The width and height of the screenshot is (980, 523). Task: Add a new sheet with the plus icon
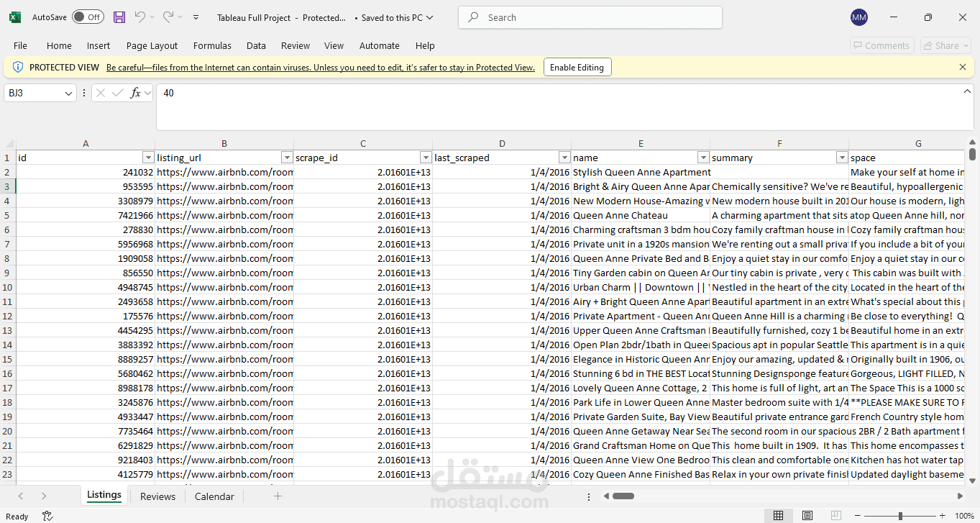[x=278, y=496]
